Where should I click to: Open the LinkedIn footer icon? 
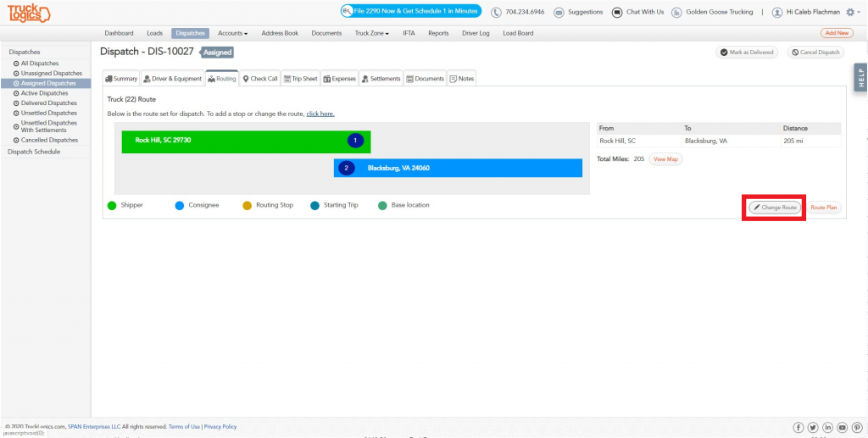[827, 428]
